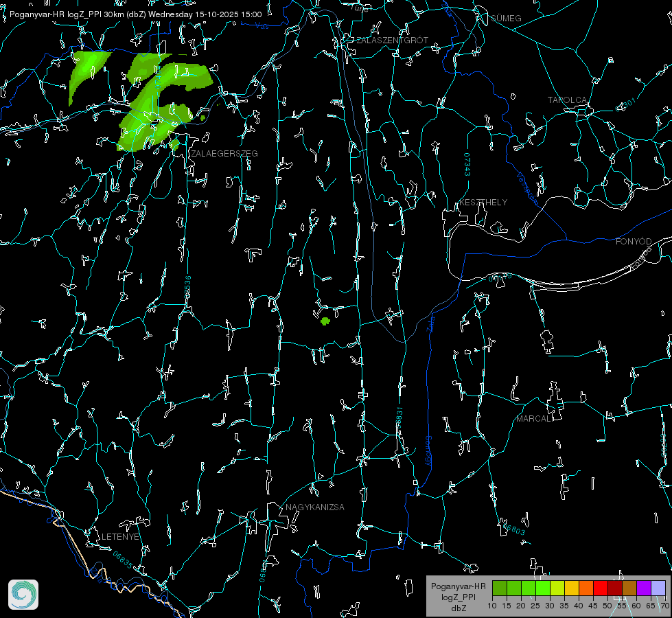The image size is (672, 618).
Task: Click the 35-40 dBZ yellow swatch
Action: pyautogui.click(x=572, y=588)
